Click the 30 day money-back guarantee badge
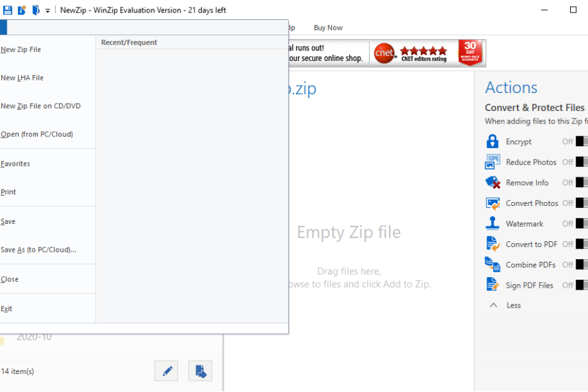588x392 pixels. (x=470, y=53)
